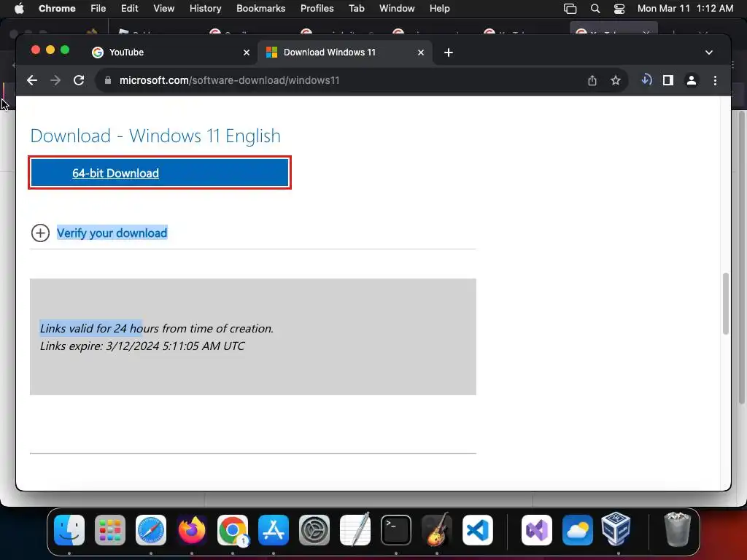Close the YouTube tab
Image resolution: width=747 pixels, height=560 pixels.
tap(247, 52)
